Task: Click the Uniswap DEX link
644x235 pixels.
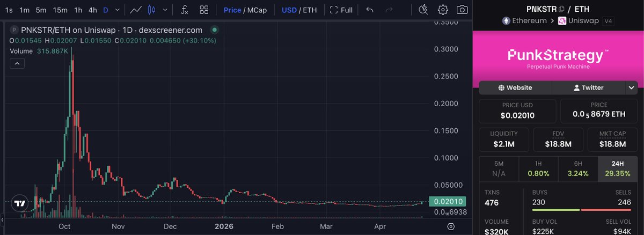Action: click(577, 21)
